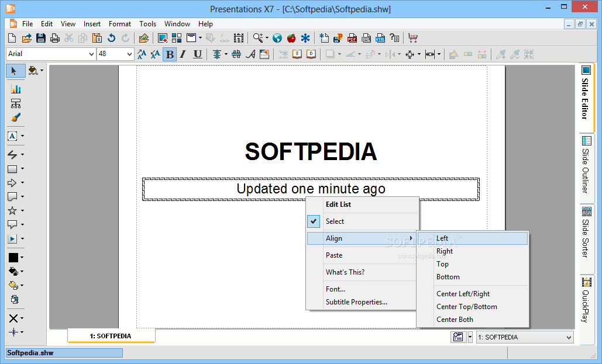Open the font size 48 dropdown

point(129,54)
